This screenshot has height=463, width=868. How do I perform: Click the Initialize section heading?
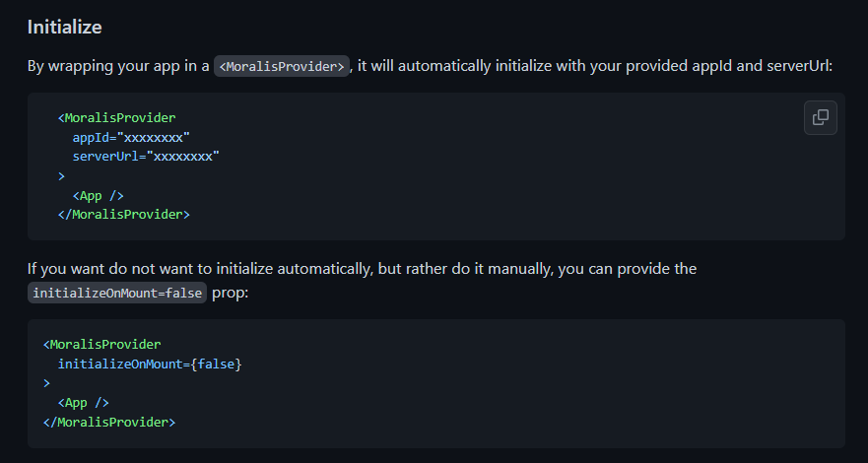pyautogui.click(x=65, y=28)
